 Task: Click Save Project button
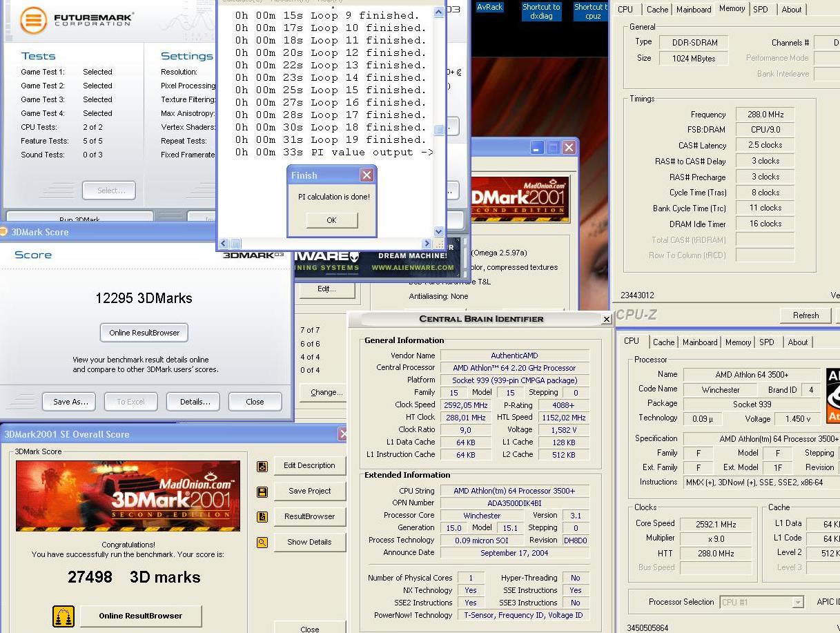(x=309, y=491)
